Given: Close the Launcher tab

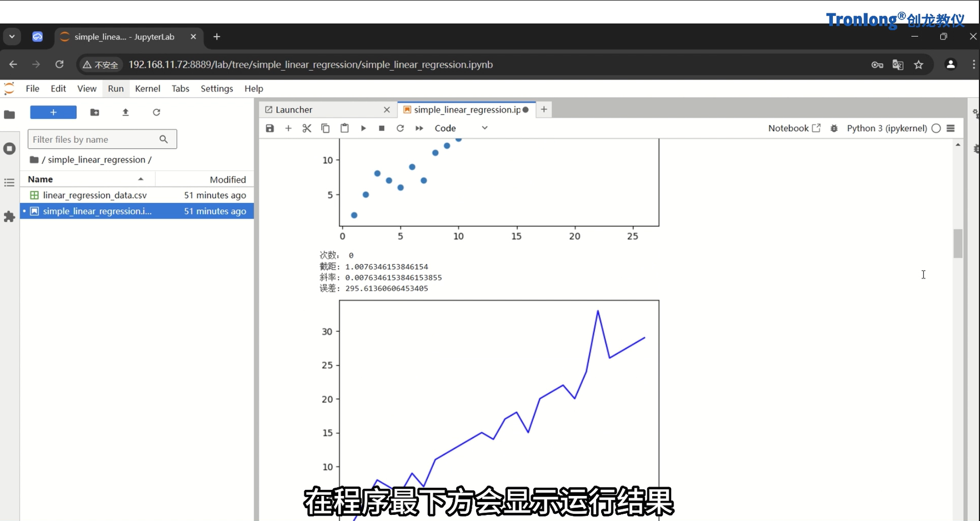Looking at the screenshot, I should click(x=387, y=110).
